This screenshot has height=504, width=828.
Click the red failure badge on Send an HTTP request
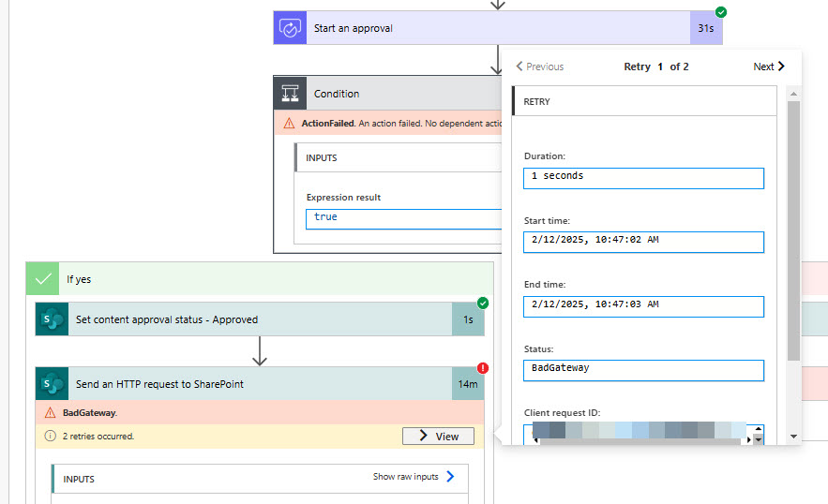coord(483,368)
